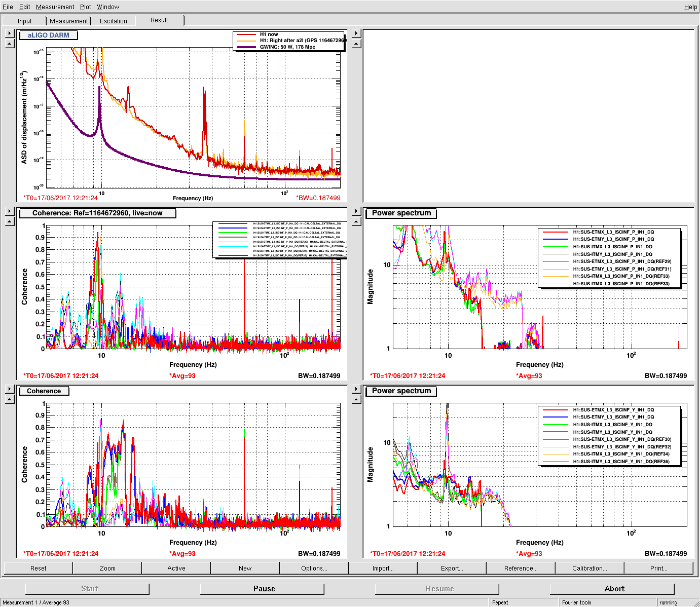Click ASD of displacement y-axis label
The width and height of the screenshot is (700, 607).
tap(24, 117)
